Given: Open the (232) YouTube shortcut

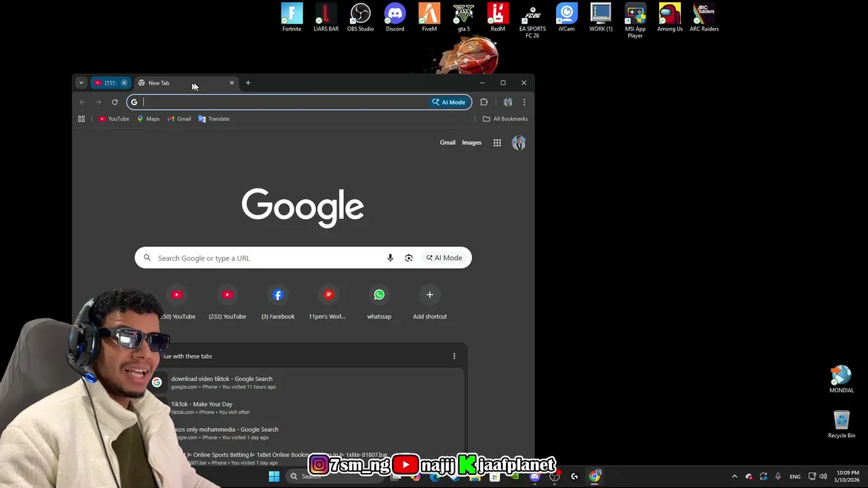Looking at the screenshot, I should [x=227, y=302].
